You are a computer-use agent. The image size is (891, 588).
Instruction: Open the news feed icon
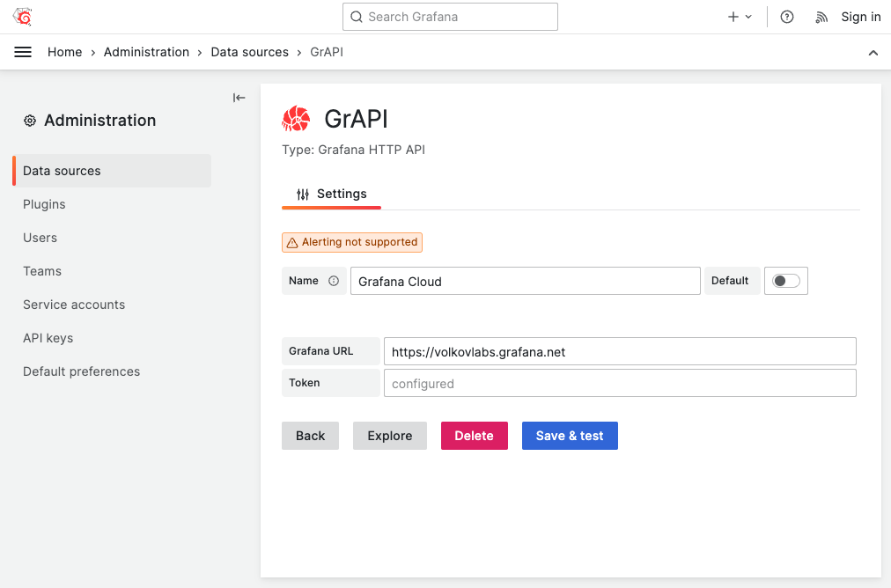point(821,17)
